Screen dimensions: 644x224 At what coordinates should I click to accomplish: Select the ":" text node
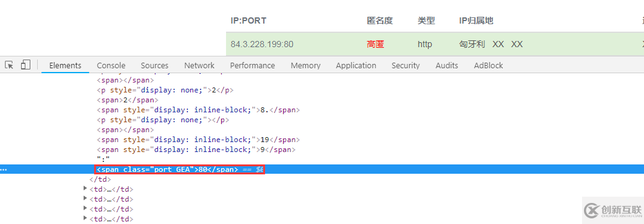tap(102, 159)
